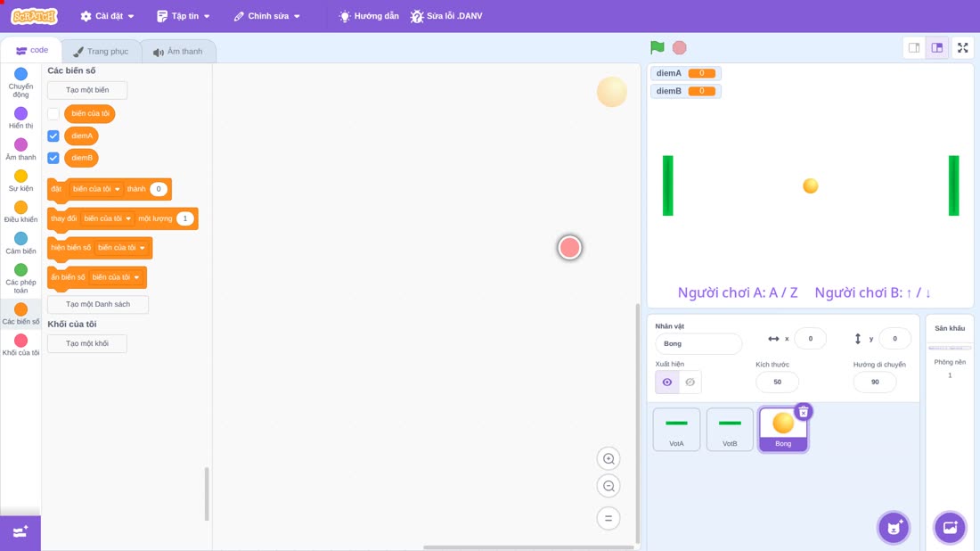Viewport: 980px width, 551px height.
Task: Enter full screen stage mode
Action: [x=962, y=47]
